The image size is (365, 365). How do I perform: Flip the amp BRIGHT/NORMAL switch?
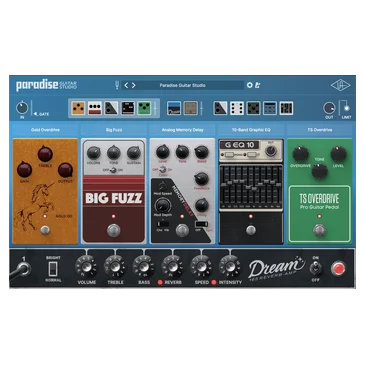click(x=53, y=269)
